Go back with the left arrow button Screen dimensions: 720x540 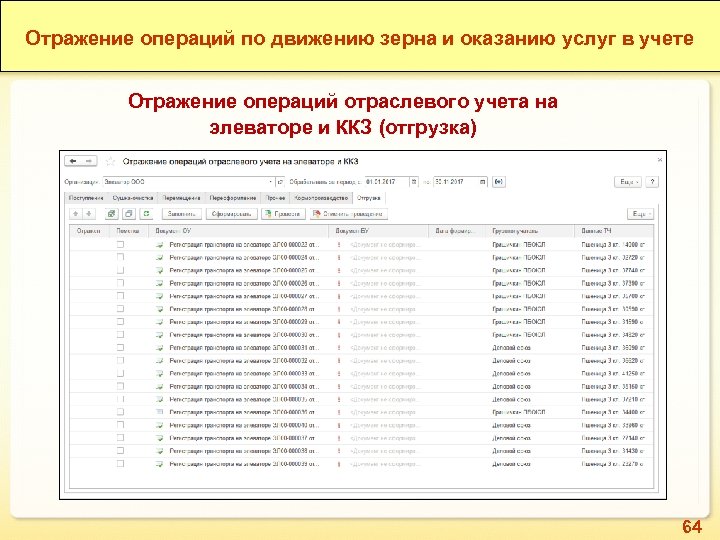click(x=73, y=161)
